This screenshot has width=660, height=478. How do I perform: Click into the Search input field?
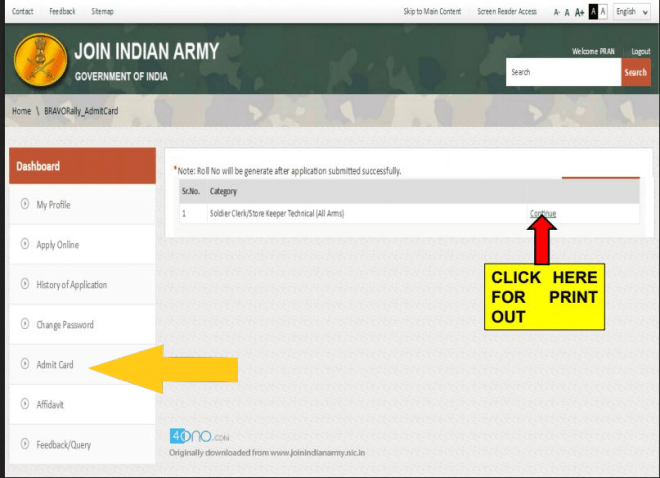tap(563, 72)
